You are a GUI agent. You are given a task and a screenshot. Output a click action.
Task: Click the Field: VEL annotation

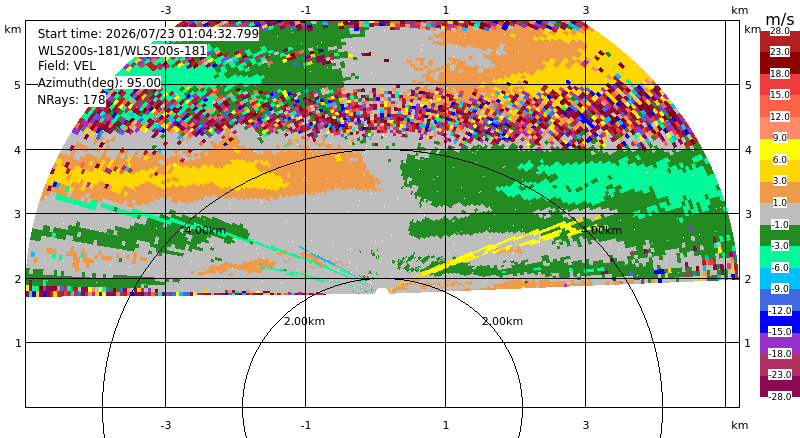(67, 66)
